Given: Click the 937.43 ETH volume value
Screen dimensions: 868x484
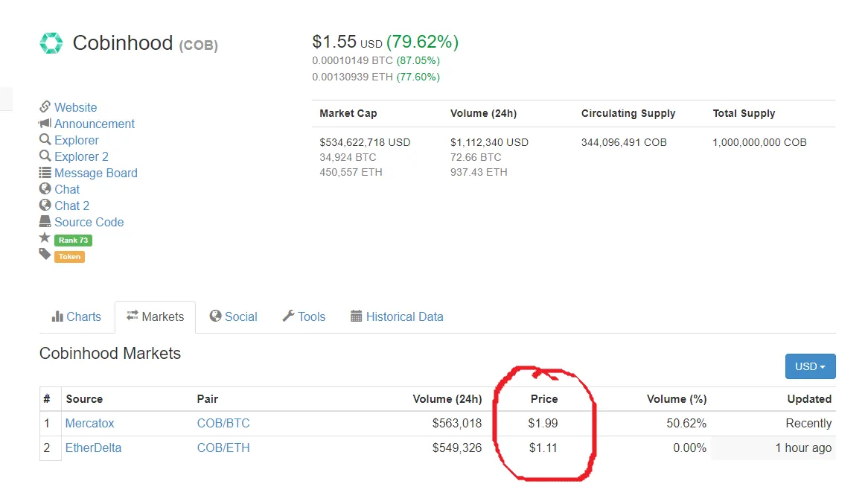Looking at the screenshot, I should pos(479,172).
